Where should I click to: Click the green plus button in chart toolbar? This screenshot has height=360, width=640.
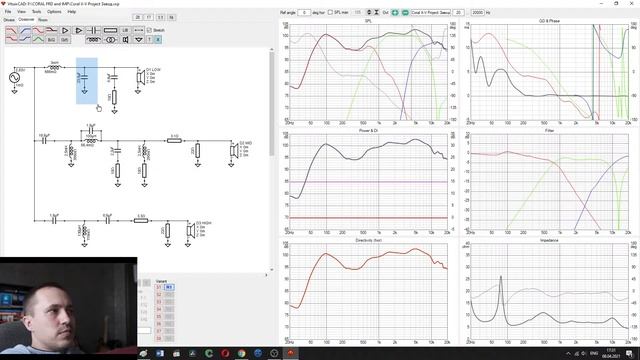(x=395, y=13)
